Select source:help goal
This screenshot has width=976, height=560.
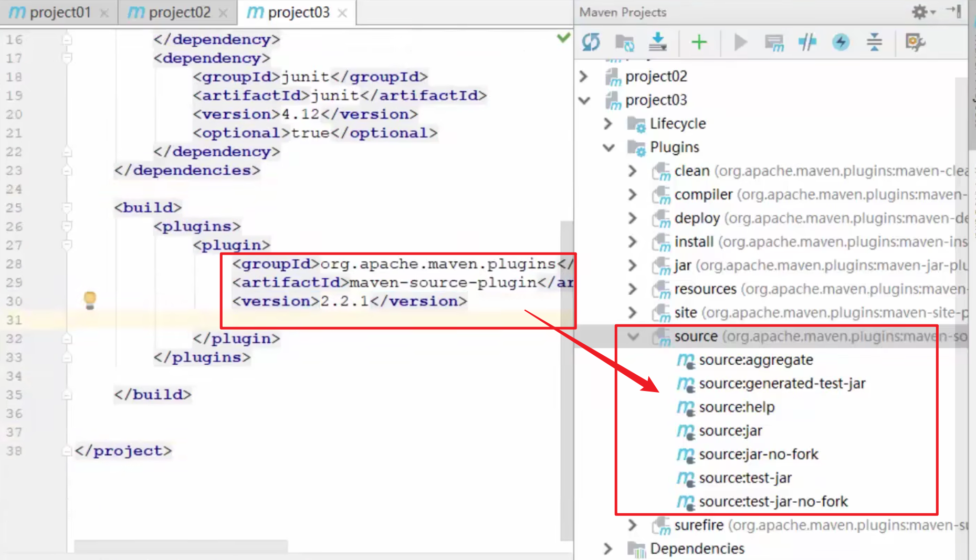pos(737,407)
